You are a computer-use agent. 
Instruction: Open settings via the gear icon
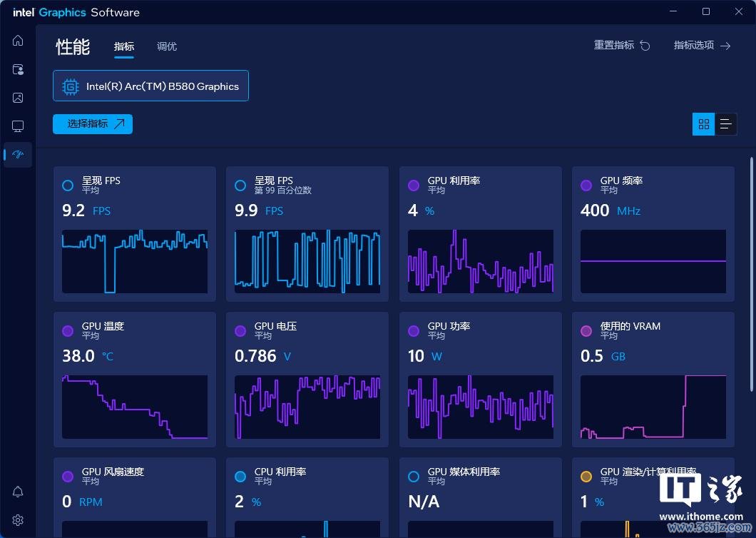[x=18, y=520]
